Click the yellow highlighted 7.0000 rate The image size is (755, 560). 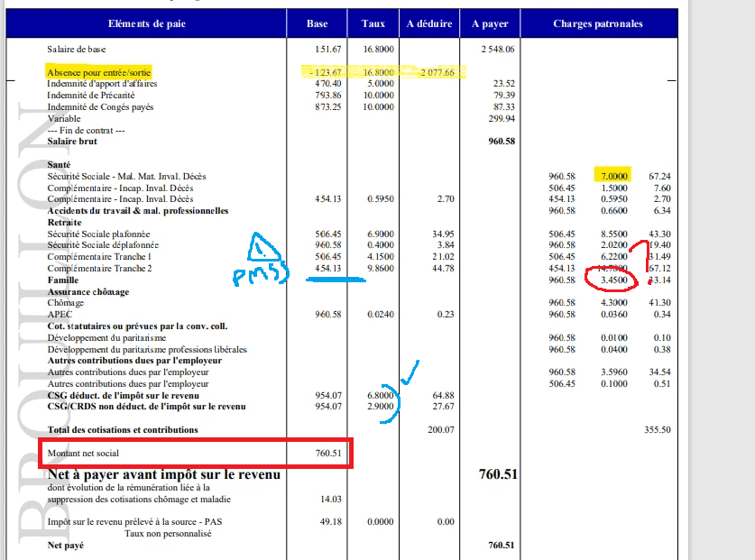coord(614,176)
